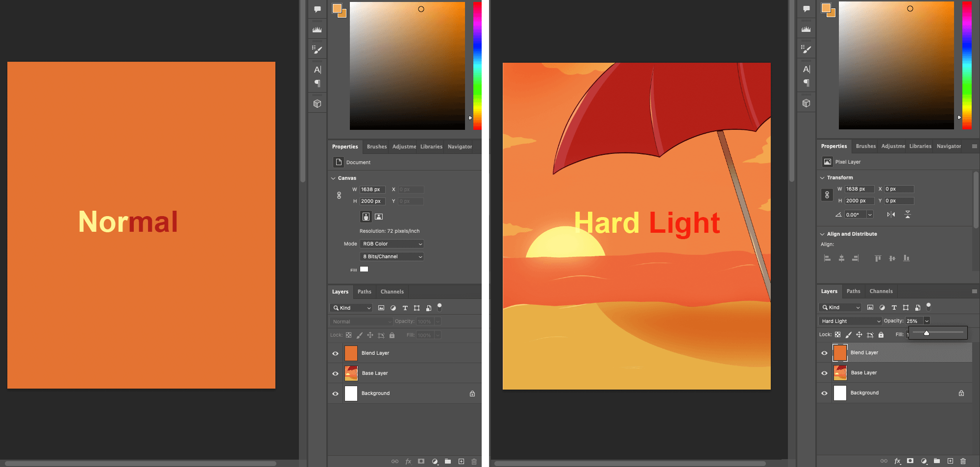
Task: Enable Lock Transparent Pixels
Action: coord(348,335)
